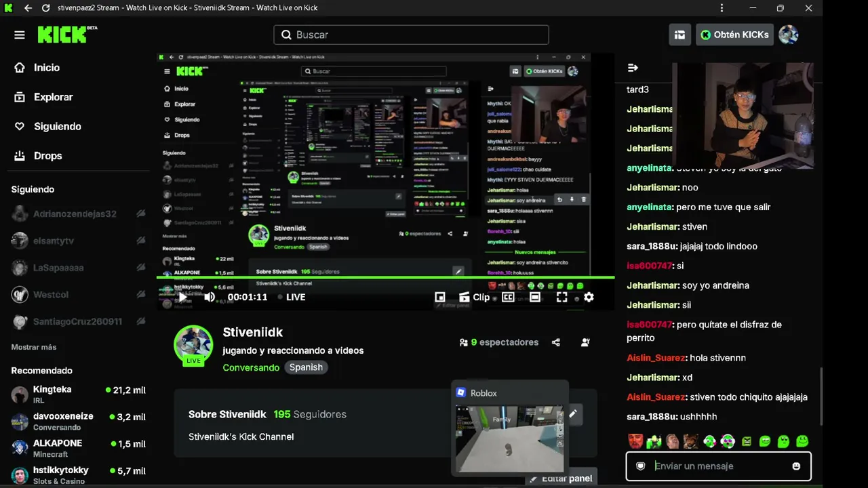Go back using the browser back arrow

click(28, 8)
